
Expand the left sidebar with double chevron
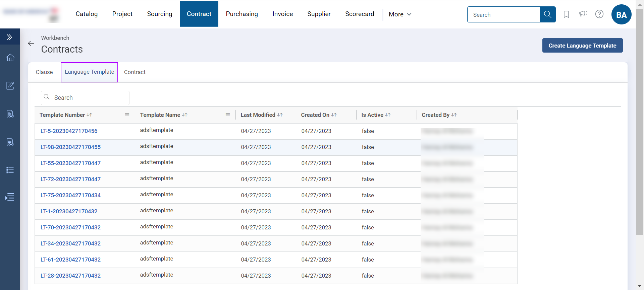[9, 37]
